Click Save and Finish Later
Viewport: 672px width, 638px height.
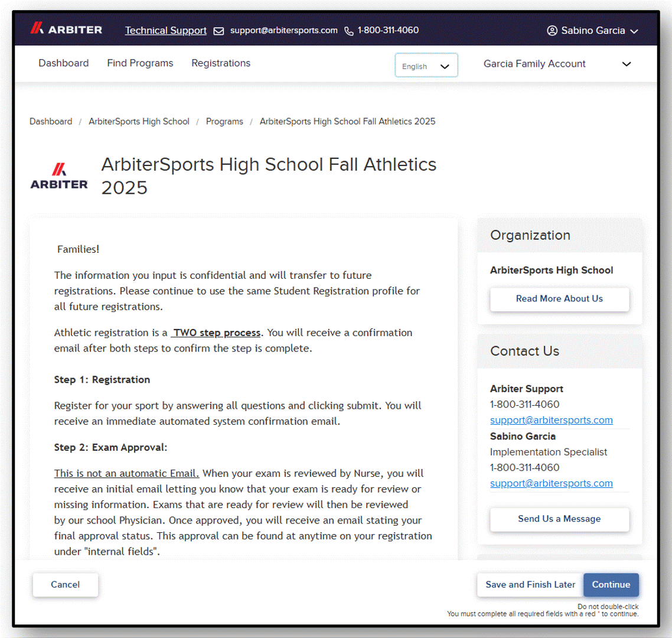530,584
